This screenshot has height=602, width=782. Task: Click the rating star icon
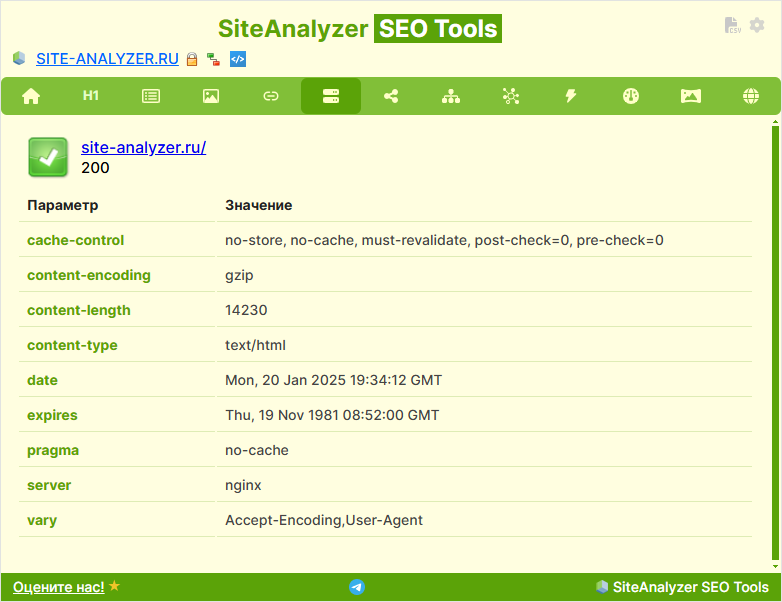pos(114,586)
